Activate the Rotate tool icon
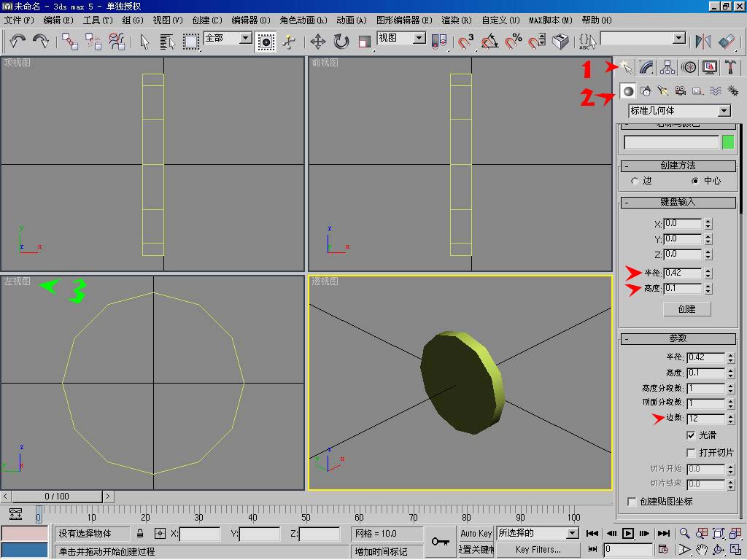 (x=341, y=42)
